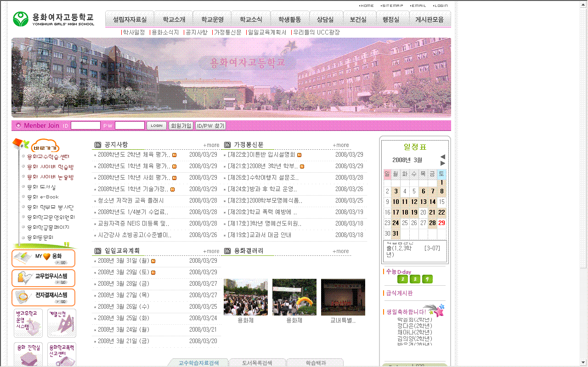Open the 학교소개 menu
The image size is (588, 367).
click(x=174, y=19)
